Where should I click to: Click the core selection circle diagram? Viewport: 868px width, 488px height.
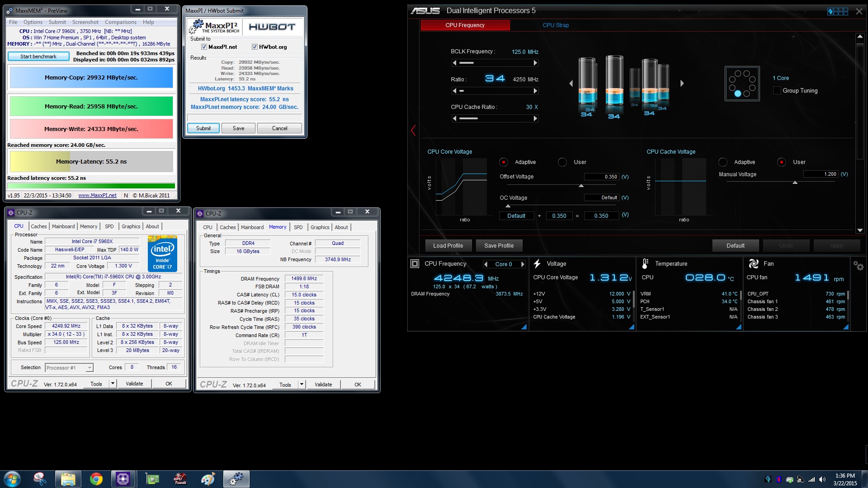point(742,84)
